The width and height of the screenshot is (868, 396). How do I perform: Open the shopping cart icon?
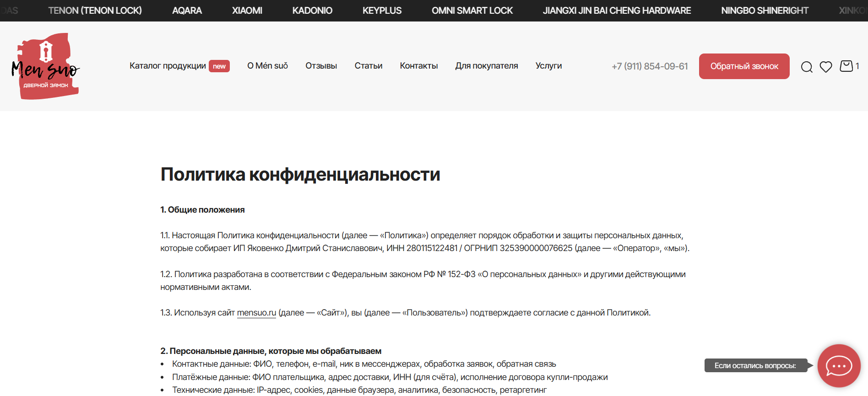pos(846,66)
